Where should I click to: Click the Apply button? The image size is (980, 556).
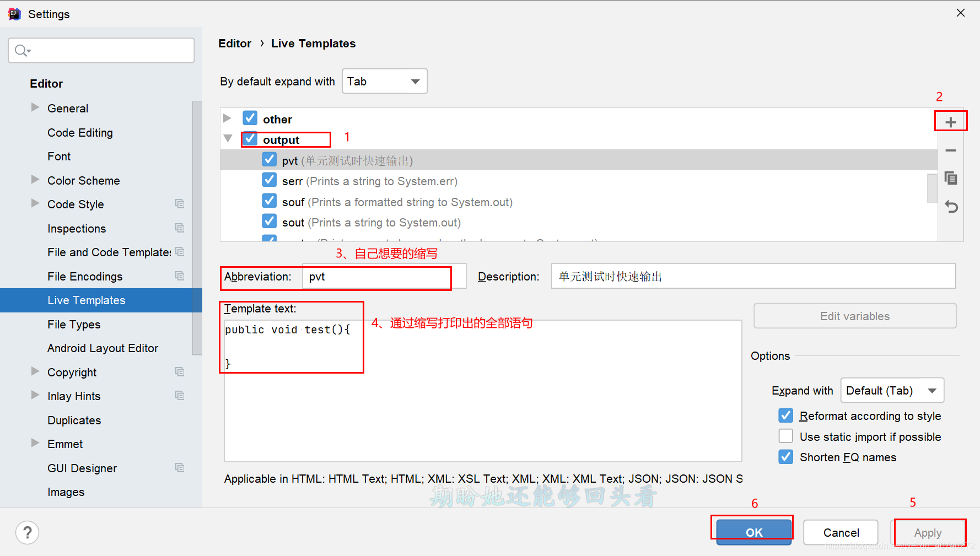coord(928,532)
